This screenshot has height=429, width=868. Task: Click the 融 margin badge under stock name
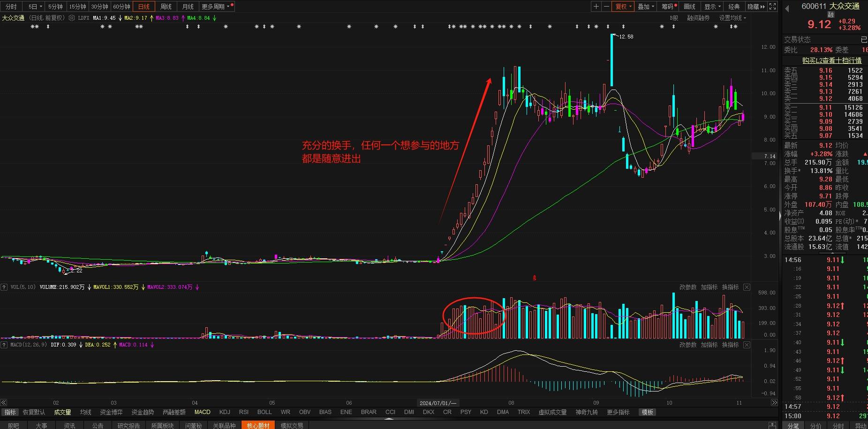point(830,15)
